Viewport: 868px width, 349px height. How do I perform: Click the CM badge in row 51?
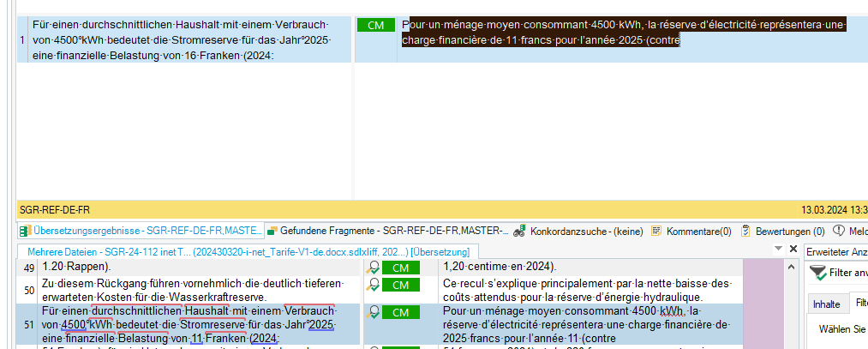click(401, 312)
